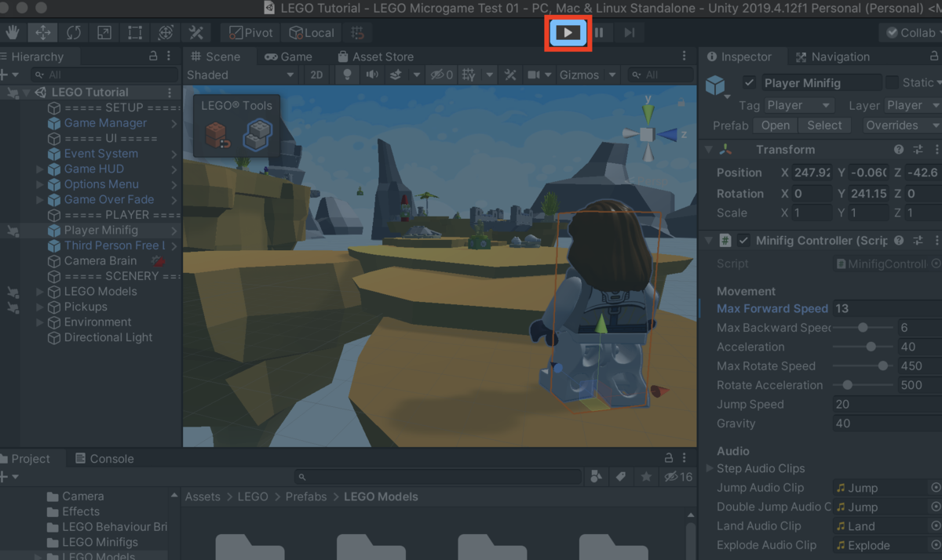Click the Step frame button

[x=630, y=33]
